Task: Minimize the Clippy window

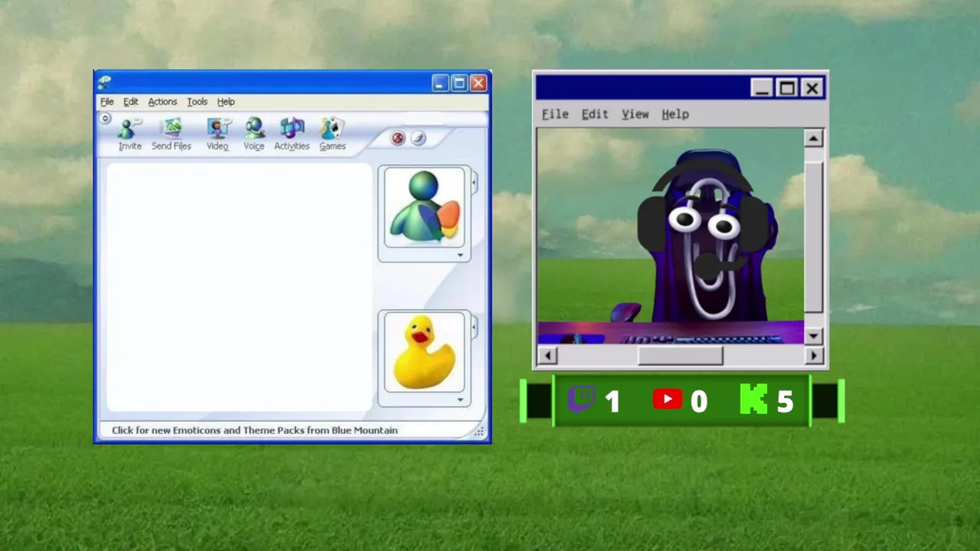Action: [x=761, y=88]
